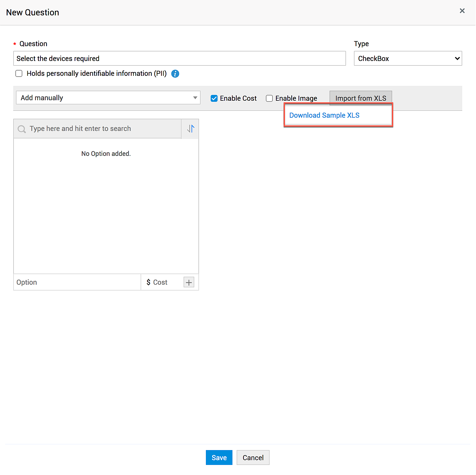Cancel the new question dialog
The height and width of the screenshot is (475, 476).
(x=253, y=458)
